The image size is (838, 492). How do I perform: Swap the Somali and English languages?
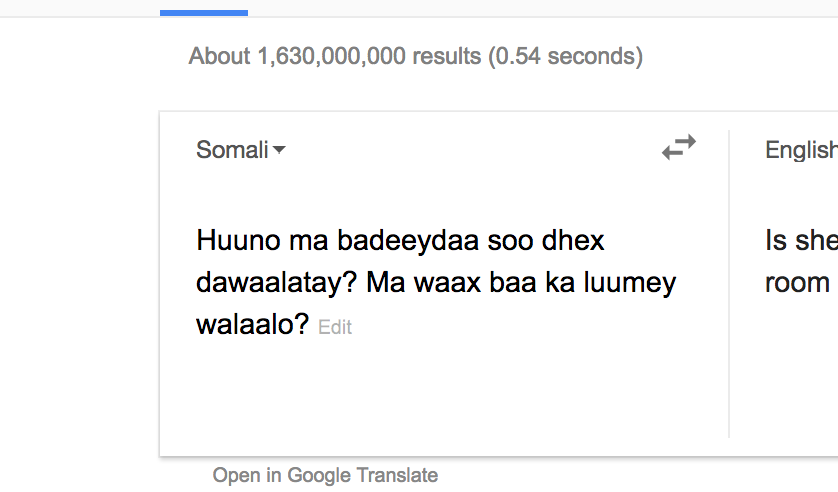679,147
